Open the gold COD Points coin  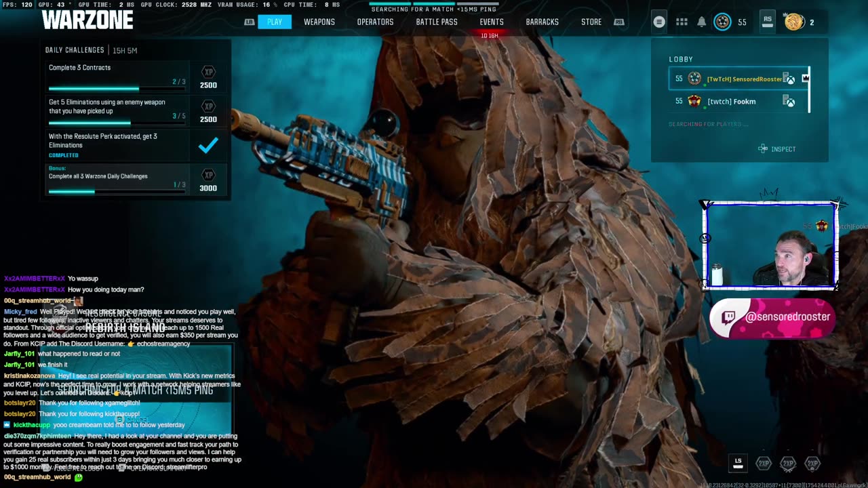pos(794,22)
